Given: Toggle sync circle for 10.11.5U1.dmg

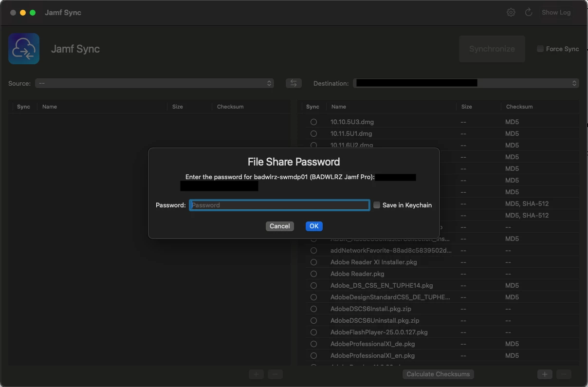Looking at the screenshot, I should 313,133.
